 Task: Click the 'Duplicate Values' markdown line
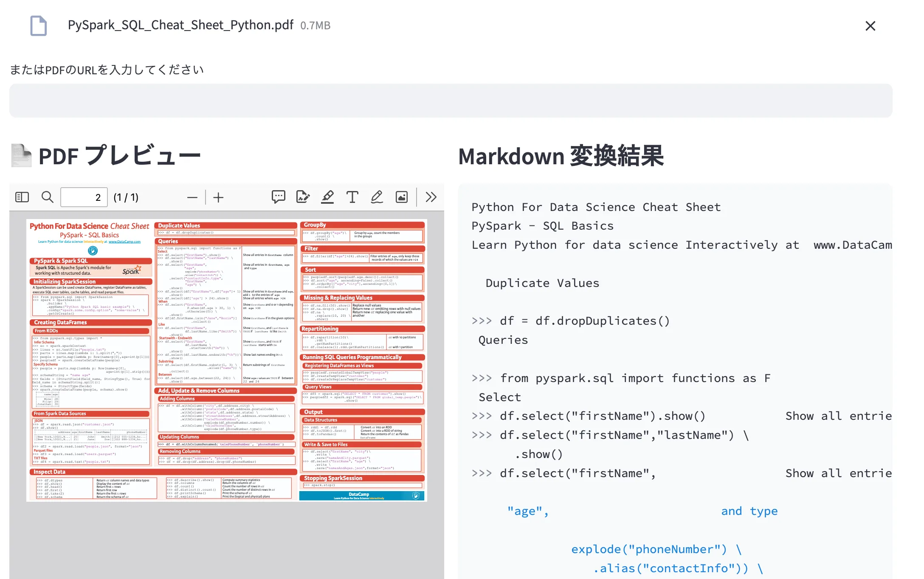click(x=542, y=283)
